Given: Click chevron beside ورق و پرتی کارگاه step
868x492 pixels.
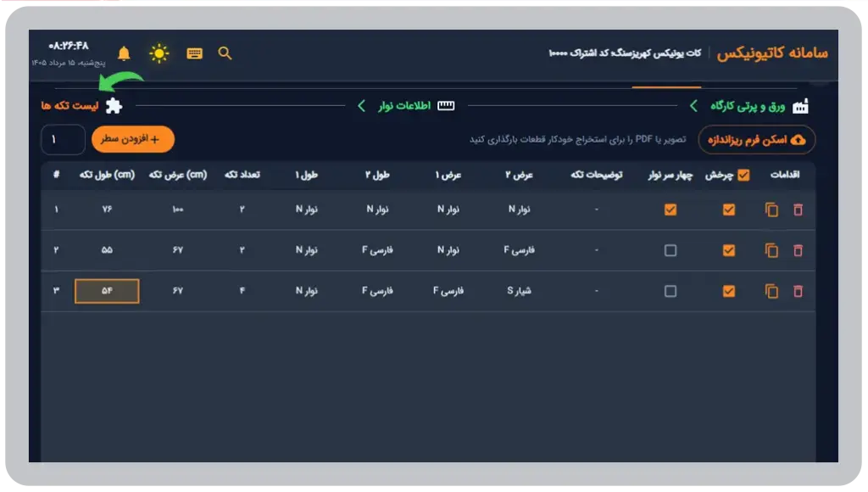Looking at the screenshot, I should (x=693, y=106).
